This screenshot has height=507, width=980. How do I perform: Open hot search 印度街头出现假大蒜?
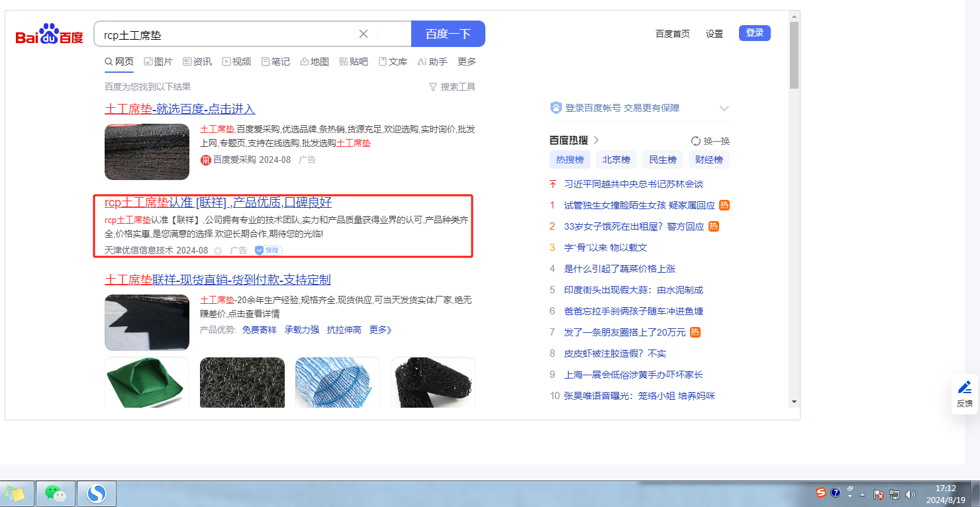[x=633, y=290]
